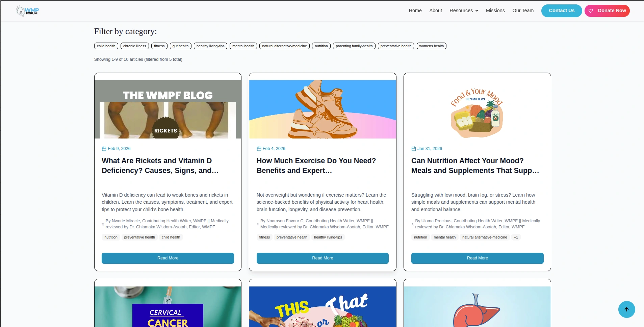This screenshot has height=327, width=644.
Task: Click the liver illustration thumbnail
Action: pyautogui.click(x=477, y=307)
